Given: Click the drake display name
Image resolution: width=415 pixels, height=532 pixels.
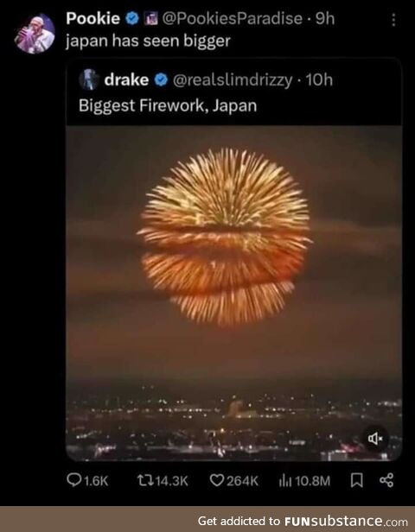Looking at the screenshot, I should (x=126, y=80).
